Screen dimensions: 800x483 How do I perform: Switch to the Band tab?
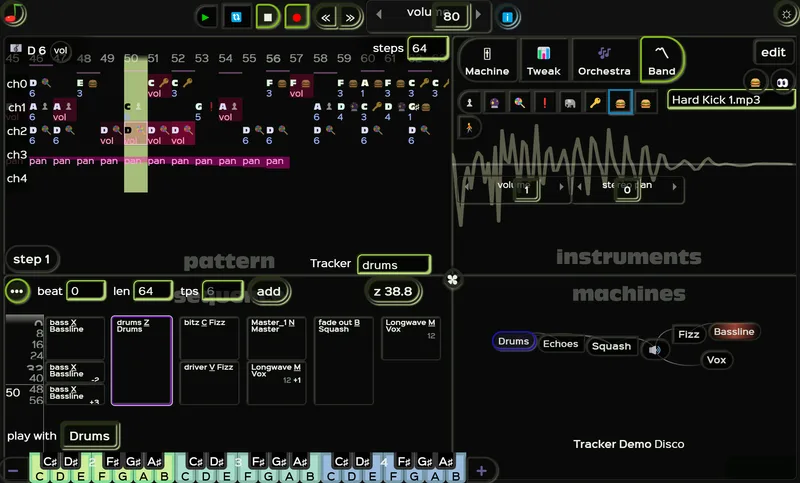click(x=661, y=60)
